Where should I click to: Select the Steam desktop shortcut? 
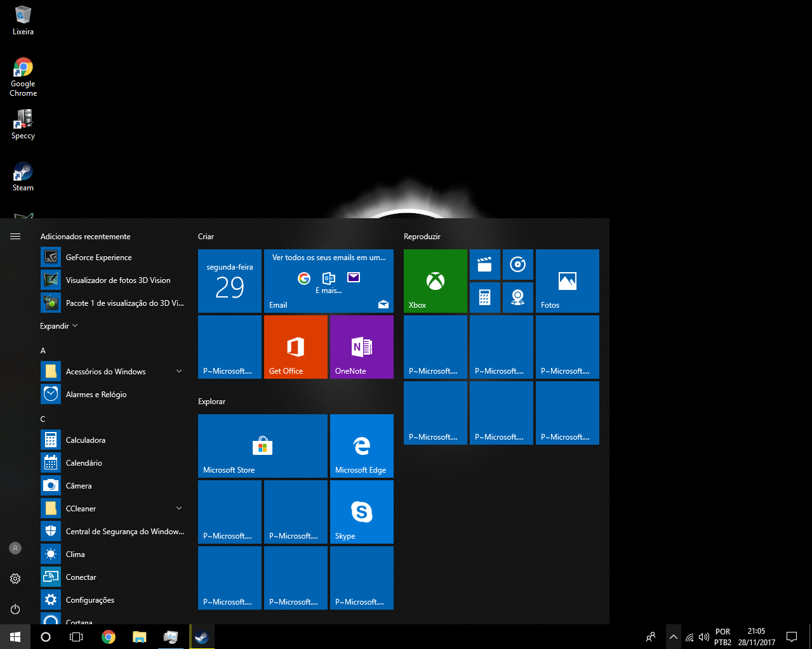(x=23, y=176)
